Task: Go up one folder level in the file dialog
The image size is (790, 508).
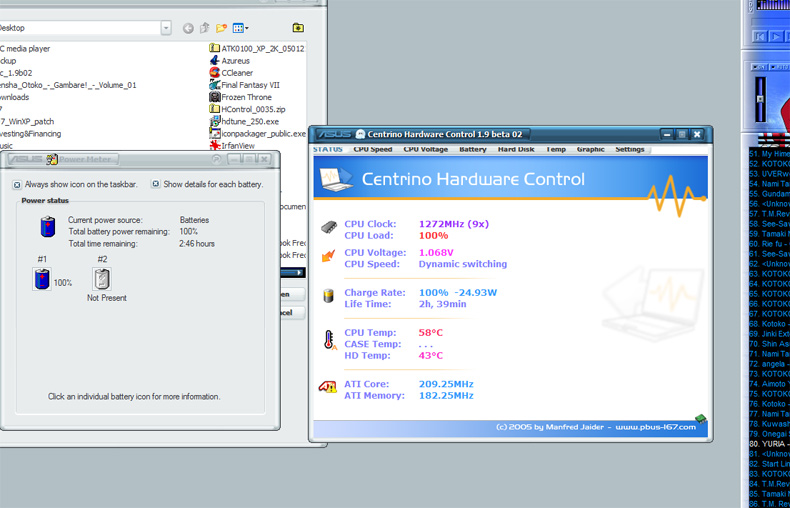Action: [205, 28]
